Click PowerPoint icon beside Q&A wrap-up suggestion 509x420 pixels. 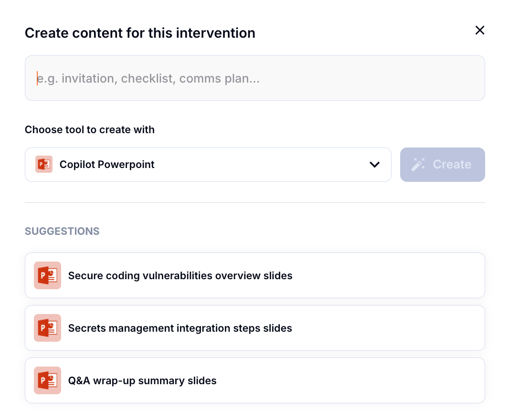[47, 380]
